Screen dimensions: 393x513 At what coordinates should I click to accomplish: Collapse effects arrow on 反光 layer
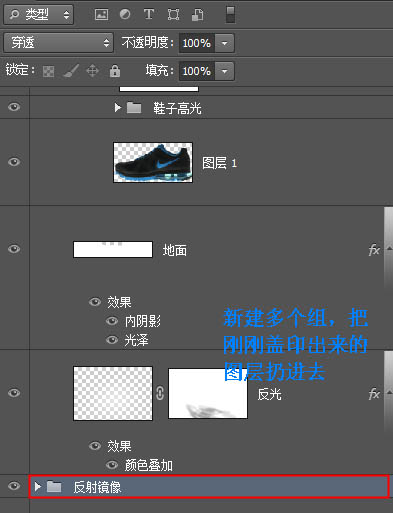(389, 392)
